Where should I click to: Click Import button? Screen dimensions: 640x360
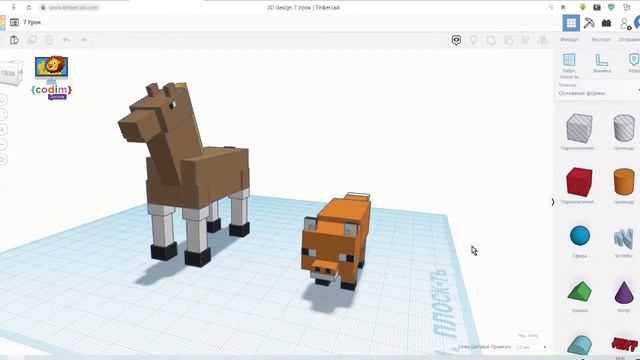click(569, 40)
